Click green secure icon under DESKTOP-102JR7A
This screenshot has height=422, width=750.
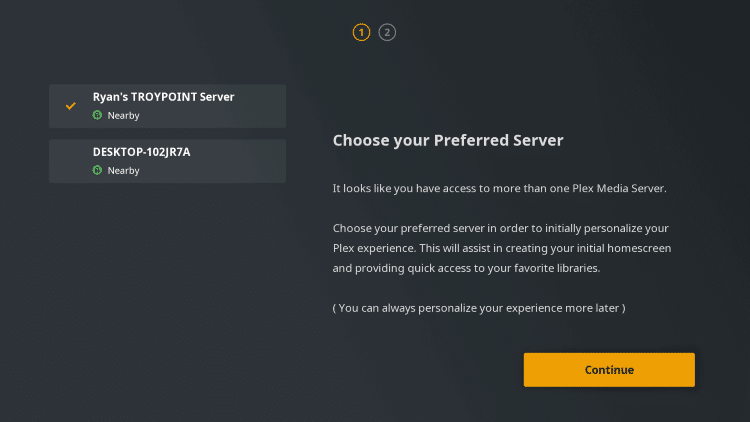(x=97, y=171)
